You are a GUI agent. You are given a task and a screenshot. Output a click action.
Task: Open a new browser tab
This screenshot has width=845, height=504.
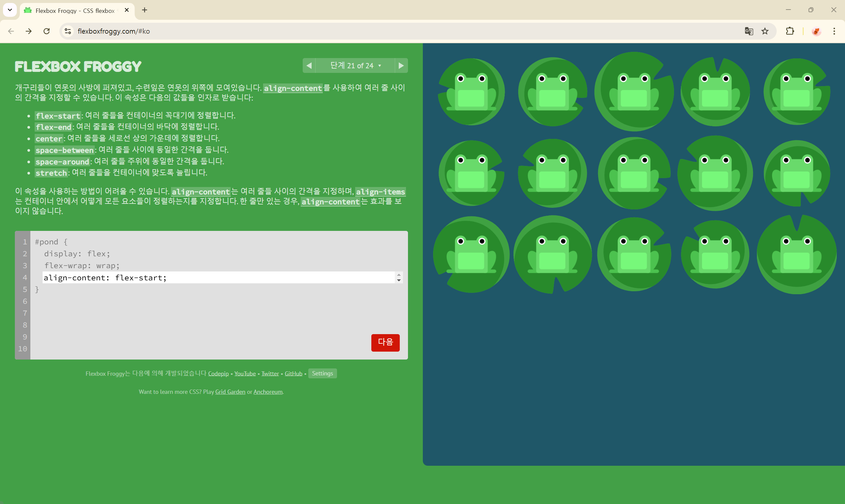(x=144, y=10)
